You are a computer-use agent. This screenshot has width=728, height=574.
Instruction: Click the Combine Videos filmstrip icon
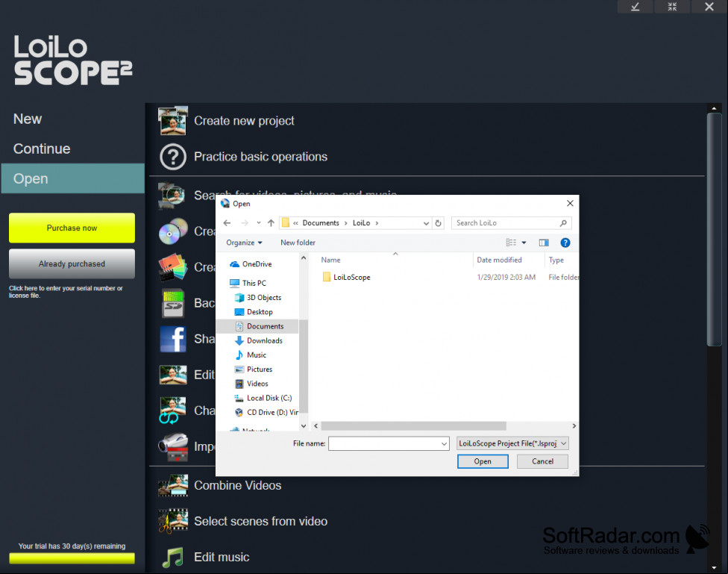click(173, 485)
